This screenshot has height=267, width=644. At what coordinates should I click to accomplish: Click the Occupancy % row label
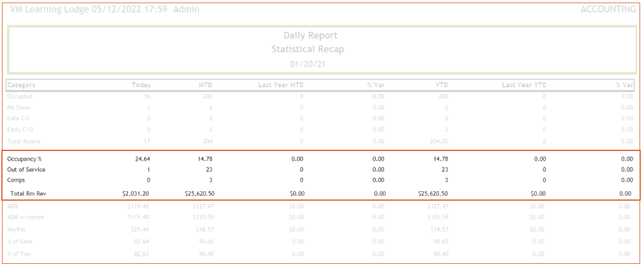click(25, 159)
